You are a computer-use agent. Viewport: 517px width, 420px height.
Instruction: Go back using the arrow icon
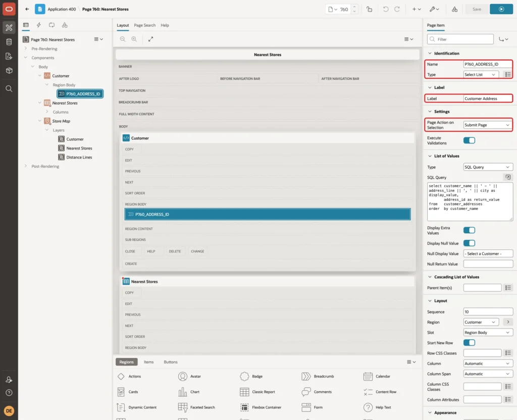coord(27,9)
